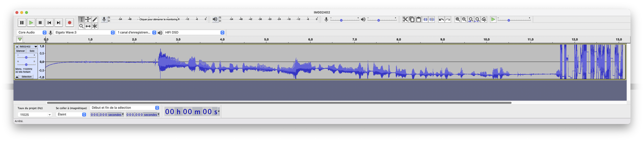644x147 pixels.
Task: Click the Paste clipboard icon
Action: click(419, 19)
